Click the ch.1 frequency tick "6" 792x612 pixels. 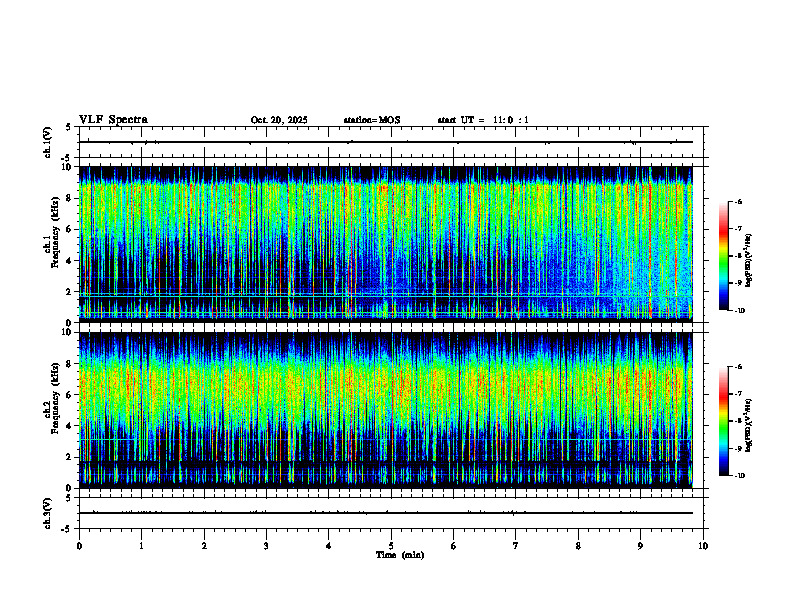pos(70,229)
